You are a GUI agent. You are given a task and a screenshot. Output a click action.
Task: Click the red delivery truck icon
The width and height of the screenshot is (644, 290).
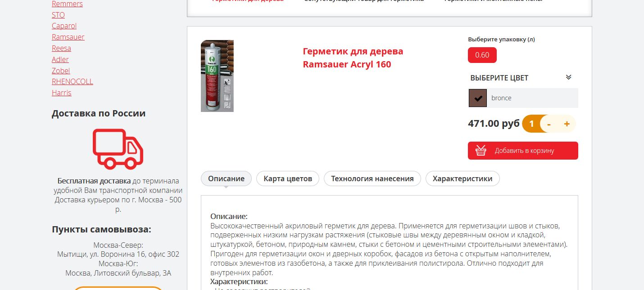pyautogui.click(x=118, y=149)
